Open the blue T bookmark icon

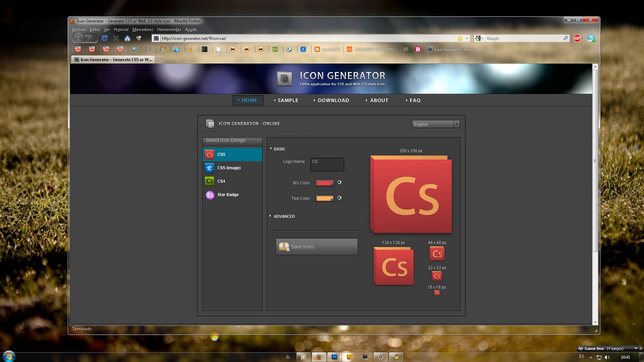point(303,49)
